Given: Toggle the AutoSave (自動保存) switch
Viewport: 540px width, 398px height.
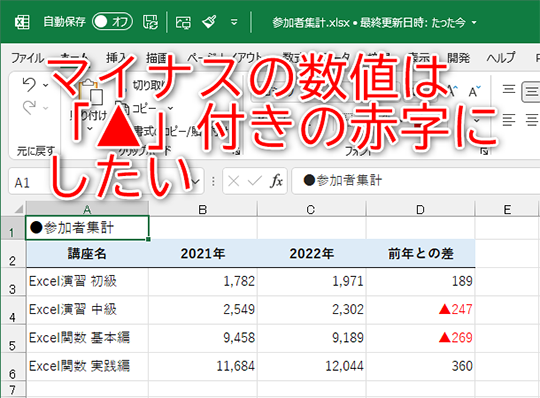Looking at the screenshot, I should point(112,22).
